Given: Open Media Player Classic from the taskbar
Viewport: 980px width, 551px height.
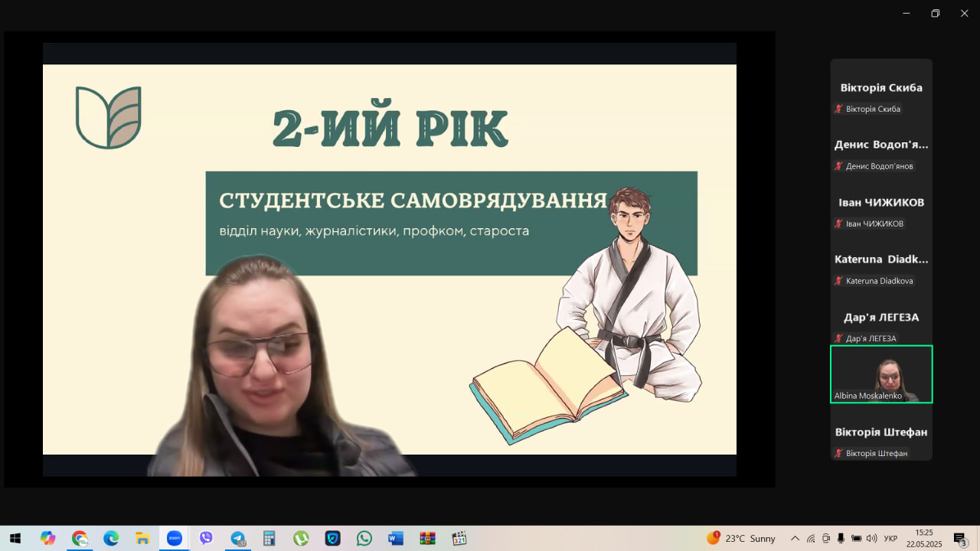Looking at the screenshot, I should 459,538.
